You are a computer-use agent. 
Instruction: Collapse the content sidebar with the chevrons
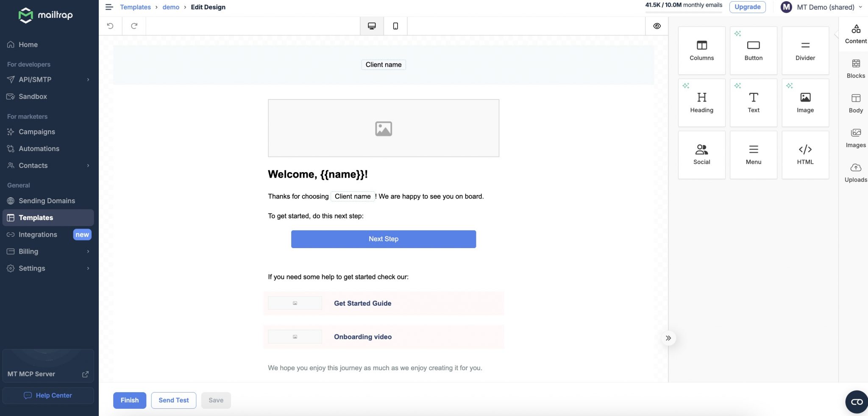[x=668, y=338]
